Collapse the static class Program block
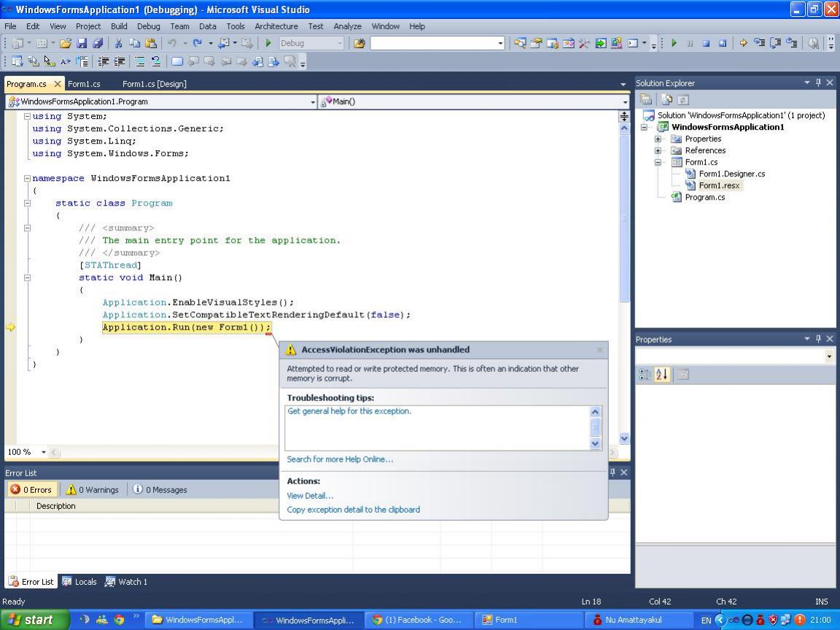This screenshot has height=630, width=840. pyautogui.click(x=27, y=203)
